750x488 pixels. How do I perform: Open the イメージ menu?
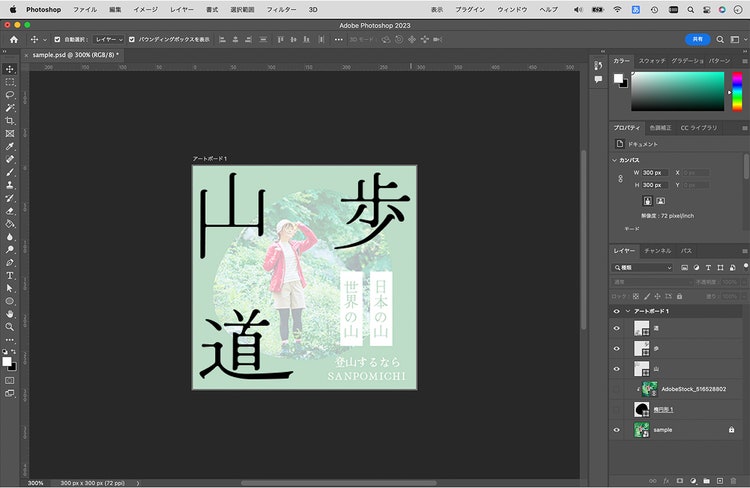point(145,10)
